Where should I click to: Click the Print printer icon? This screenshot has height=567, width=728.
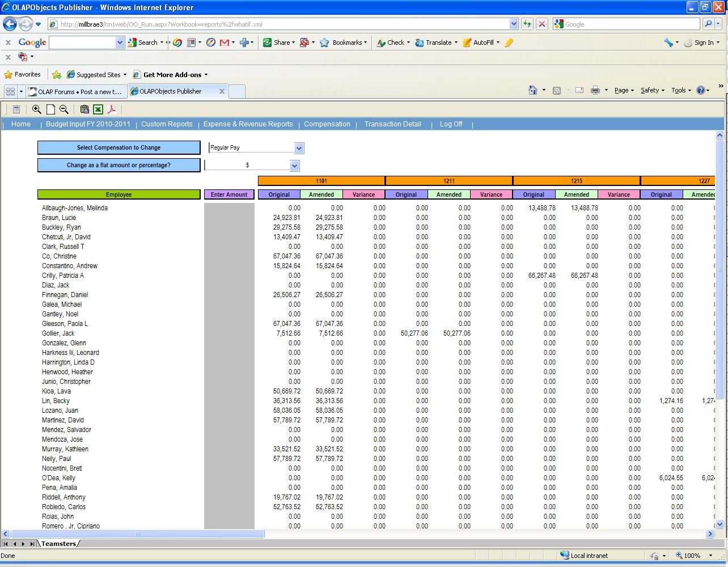coord(595,90)
